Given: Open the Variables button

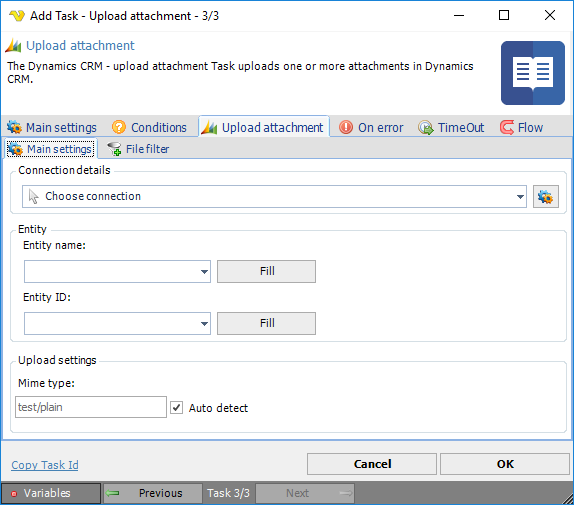Looking at the screenshot, I should click(x=51, y=493).
